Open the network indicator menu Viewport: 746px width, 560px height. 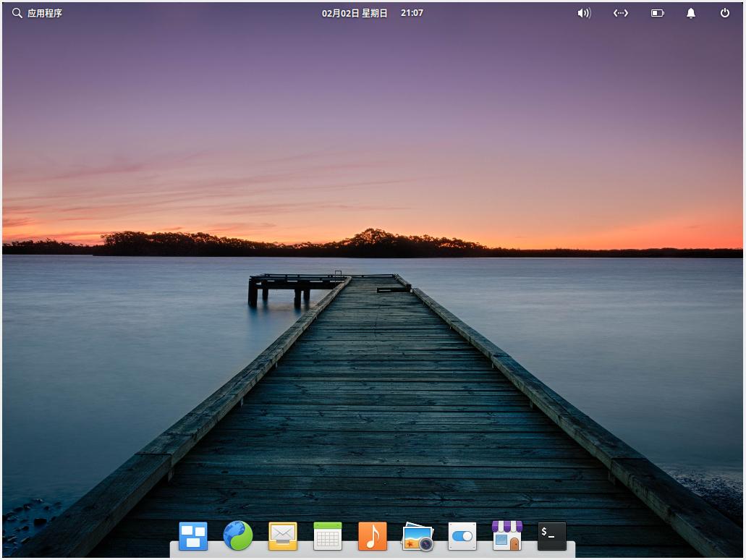coord(620,12)
